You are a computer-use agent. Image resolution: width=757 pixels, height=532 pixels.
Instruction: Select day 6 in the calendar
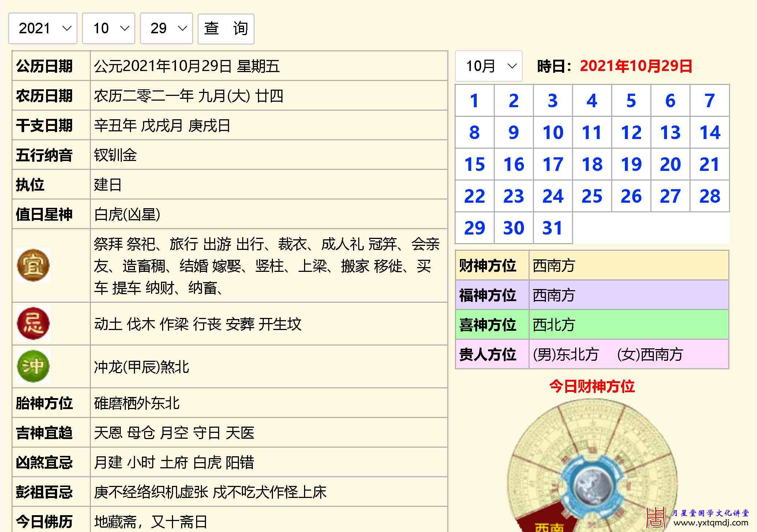(670, 101)
